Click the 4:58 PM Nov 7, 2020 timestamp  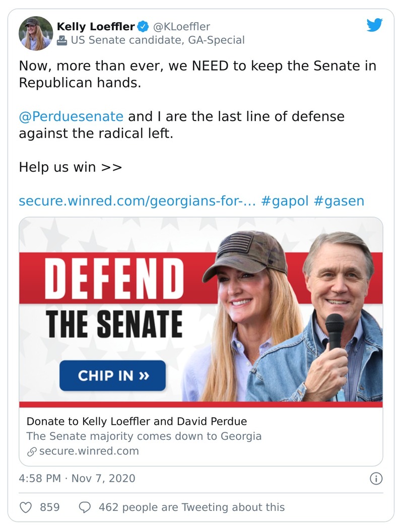77,478
